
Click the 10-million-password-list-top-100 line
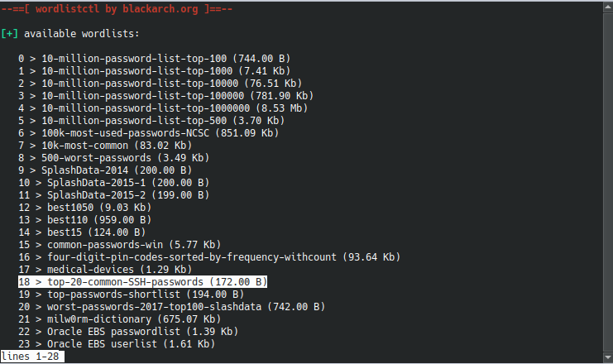click(155, 59)
